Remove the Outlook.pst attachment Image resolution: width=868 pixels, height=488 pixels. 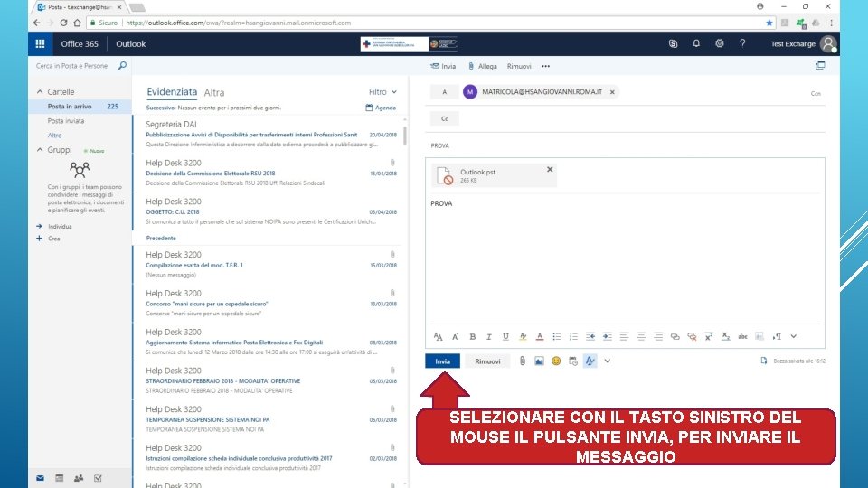550,169
